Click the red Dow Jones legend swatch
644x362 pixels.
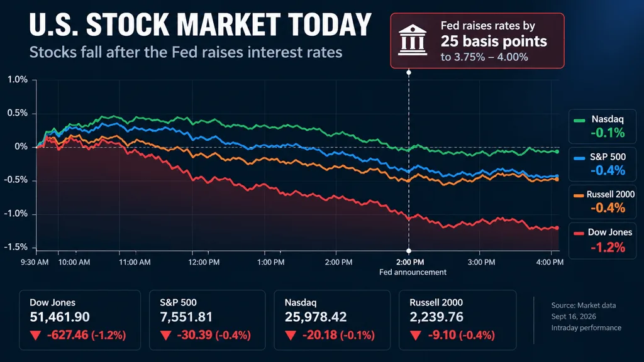579,234
